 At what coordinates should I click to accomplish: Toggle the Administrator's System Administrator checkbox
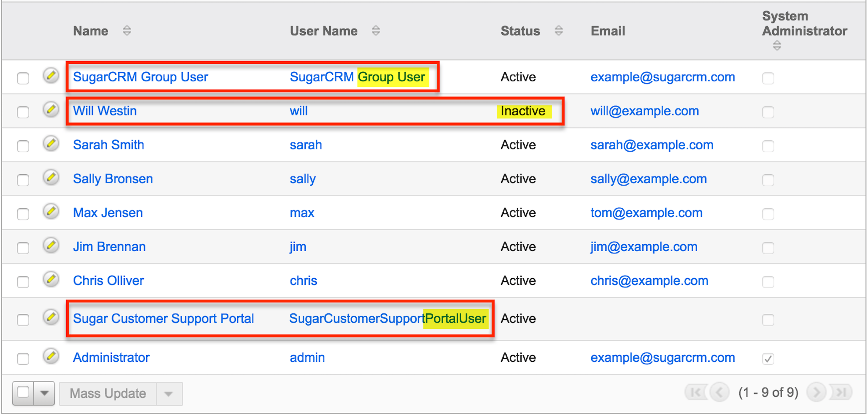coord(768,359)
